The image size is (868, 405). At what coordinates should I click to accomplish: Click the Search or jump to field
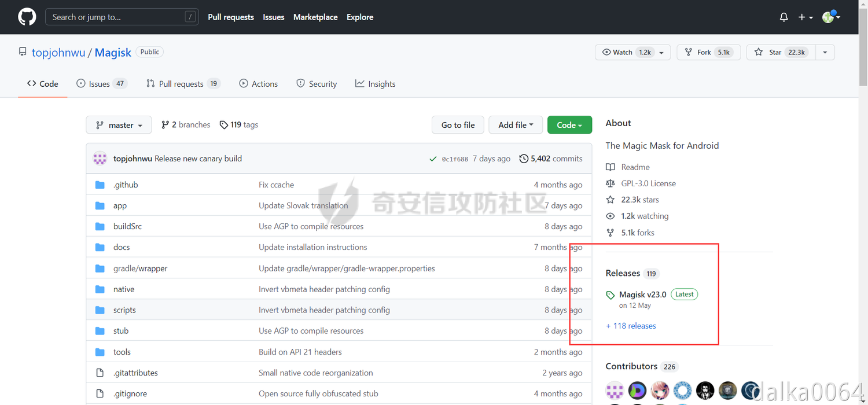tap(122, 17)
